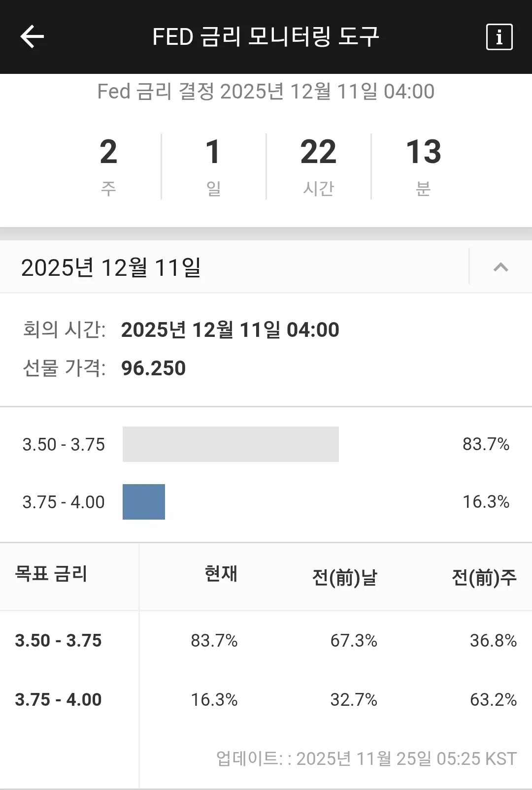The height and width of the screenshot is (790, 532).
Task: Tap the 83.7% label beside the gray bar
Action: point(486,444)
